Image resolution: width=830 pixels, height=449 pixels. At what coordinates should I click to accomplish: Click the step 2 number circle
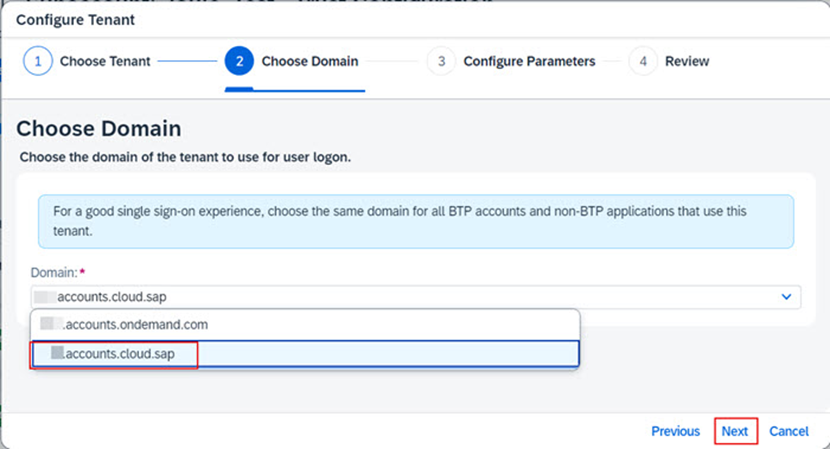pyautogui.click(x=239, y=61)
